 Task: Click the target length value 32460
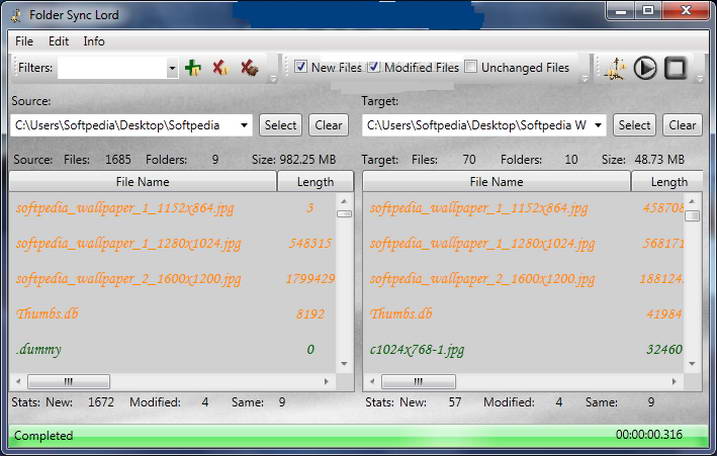[x=664, y=349]
